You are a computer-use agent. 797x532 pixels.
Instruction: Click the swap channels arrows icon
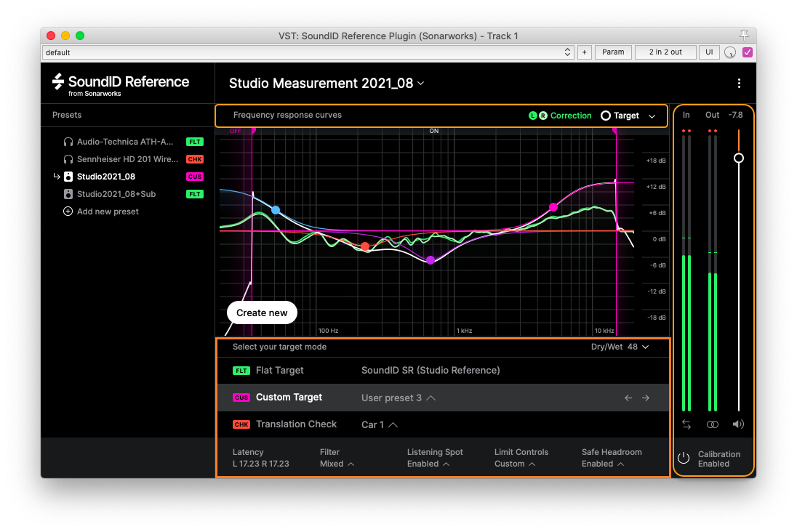686,424
